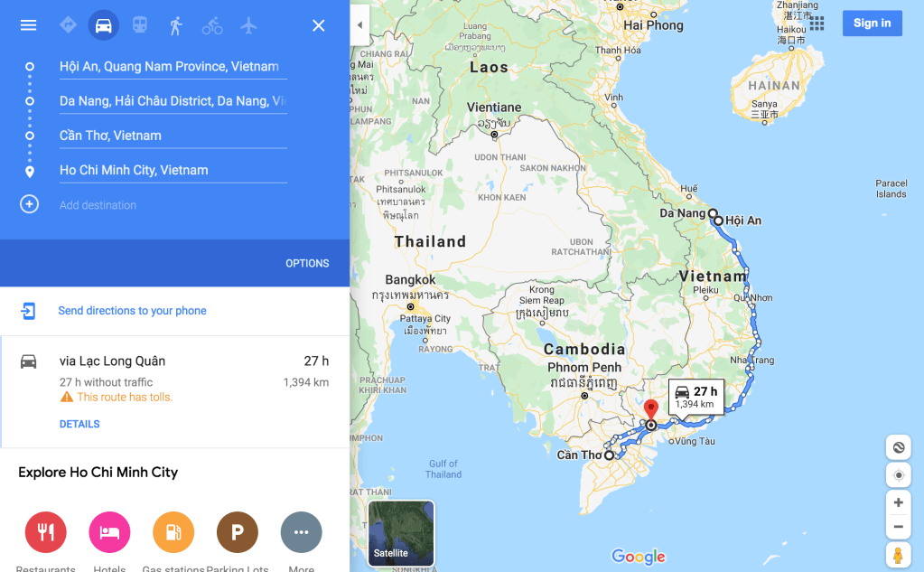Click the Sign in button
Viewport: 924px width, 572px height.
(873, 23)
